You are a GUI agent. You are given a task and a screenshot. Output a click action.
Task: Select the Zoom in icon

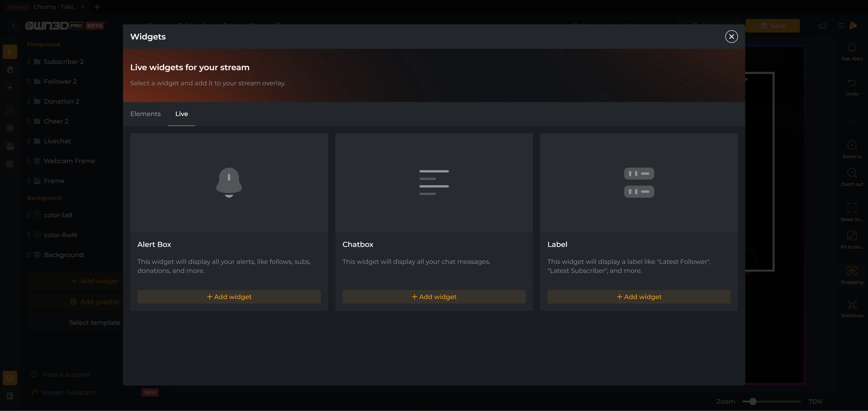(852, 146)
